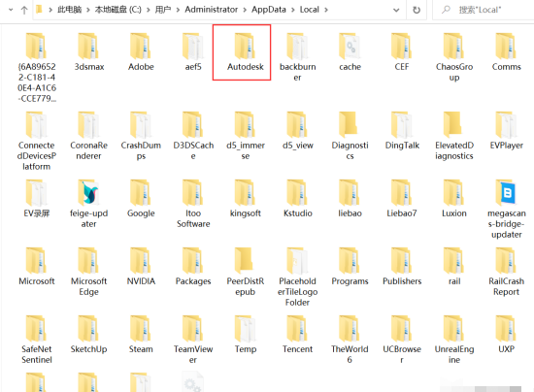Expand the chevron after AppData breadcrumb
This screenshot has width=534, height=392.
293,10
